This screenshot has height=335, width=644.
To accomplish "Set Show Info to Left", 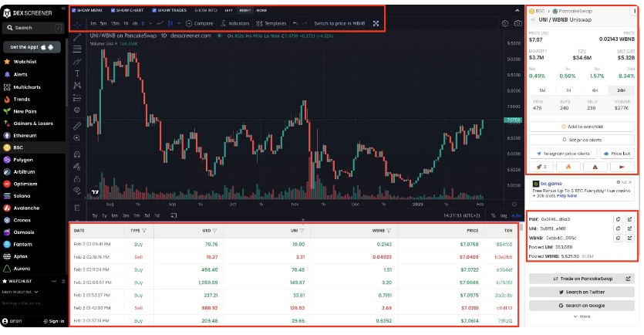I will (x=229, y=10).
